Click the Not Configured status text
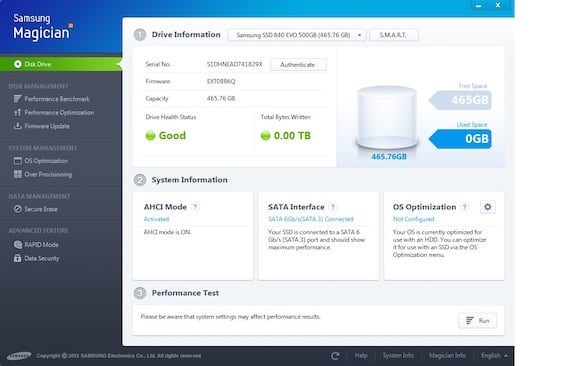The height and width of the screenshot is (366, 579). [414, 219]
